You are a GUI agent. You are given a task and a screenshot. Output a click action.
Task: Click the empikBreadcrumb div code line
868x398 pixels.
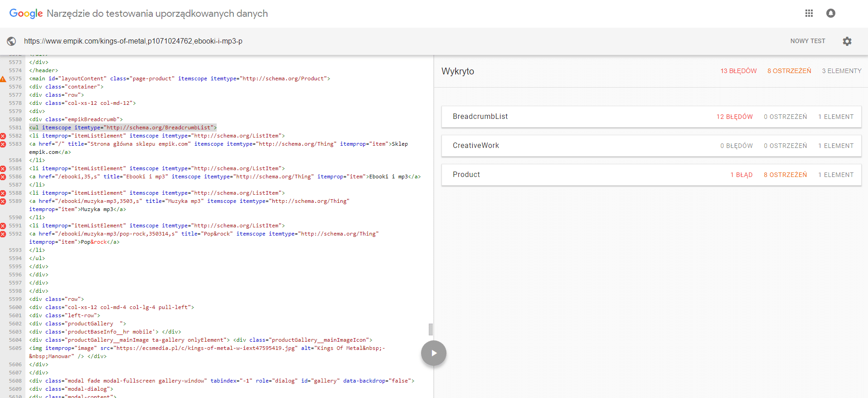click(76, 119)
